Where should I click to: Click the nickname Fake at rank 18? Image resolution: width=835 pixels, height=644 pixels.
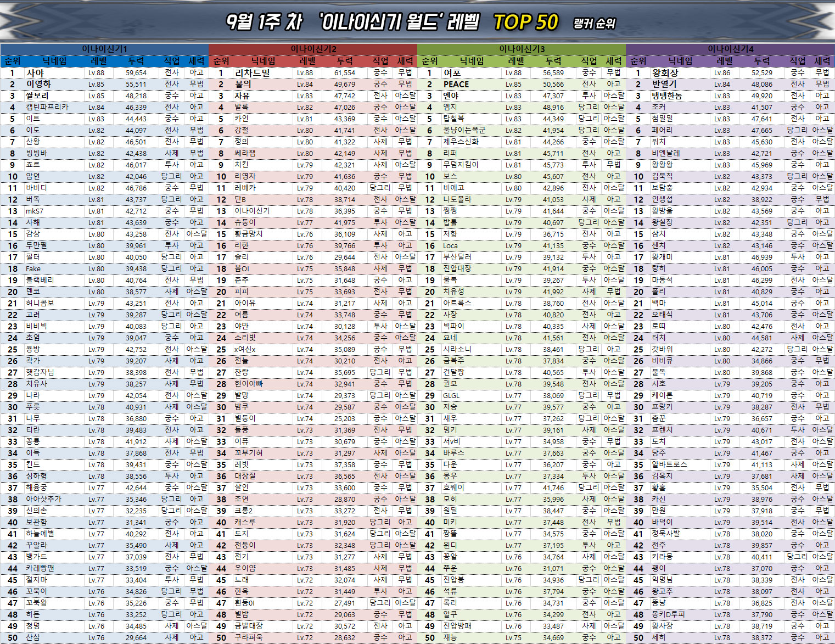coord(33,269)
